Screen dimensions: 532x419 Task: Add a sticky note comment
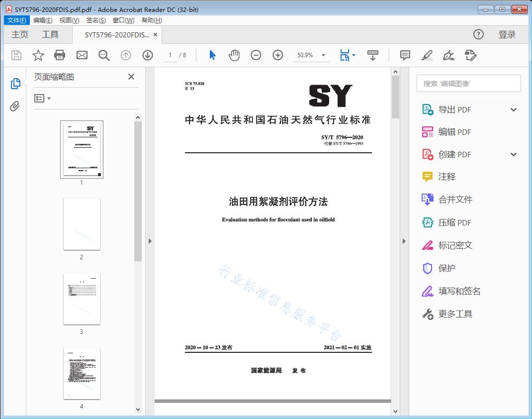pyautogui.click(x=405, y=55)
